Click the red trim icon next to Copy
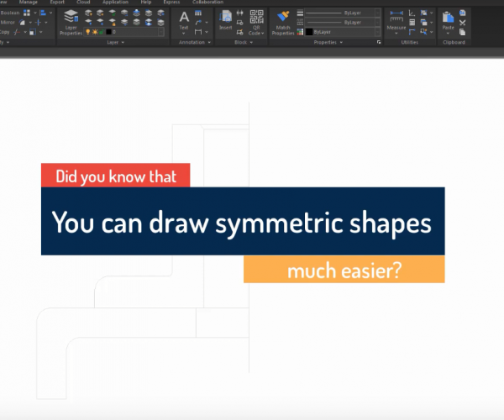504x420 pixels. 17,32
